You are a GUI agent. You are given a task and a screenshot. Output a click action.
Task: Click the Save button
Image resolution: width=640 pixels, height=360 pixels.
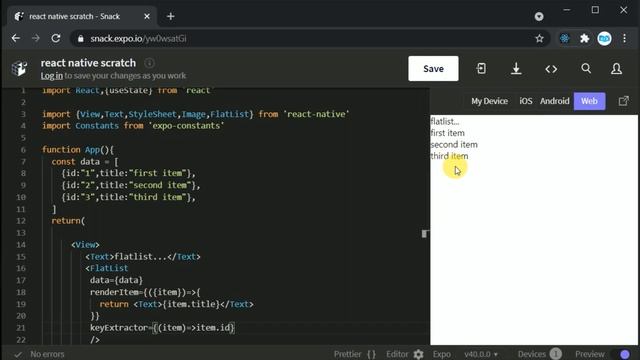[433, 69]
